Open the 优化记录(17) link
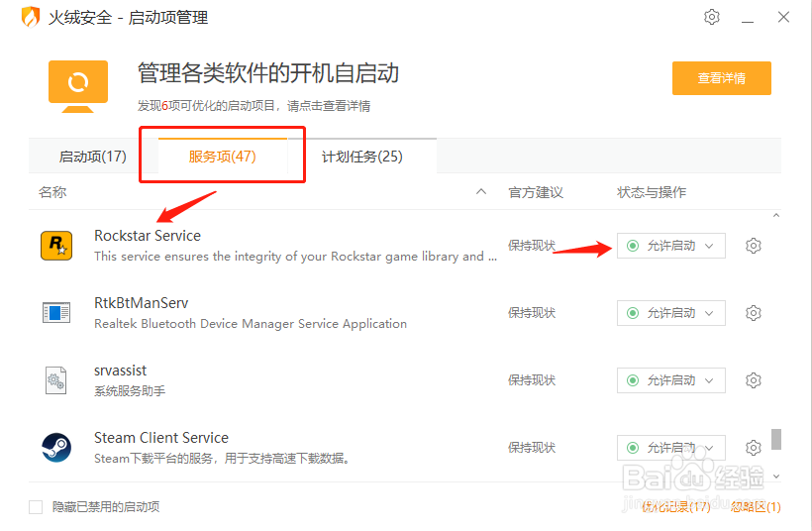This screenshot has height=531, width=812. click(x=675, y=507)
